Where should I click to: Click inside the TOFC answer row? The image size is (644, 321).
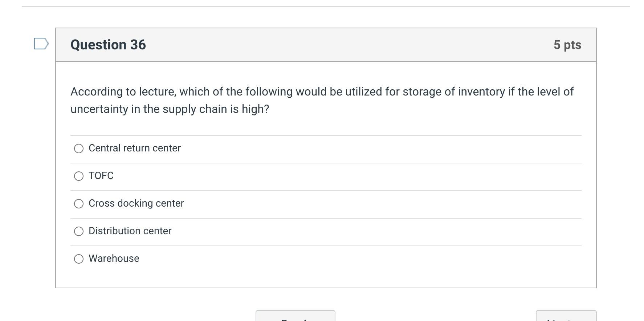290,176
